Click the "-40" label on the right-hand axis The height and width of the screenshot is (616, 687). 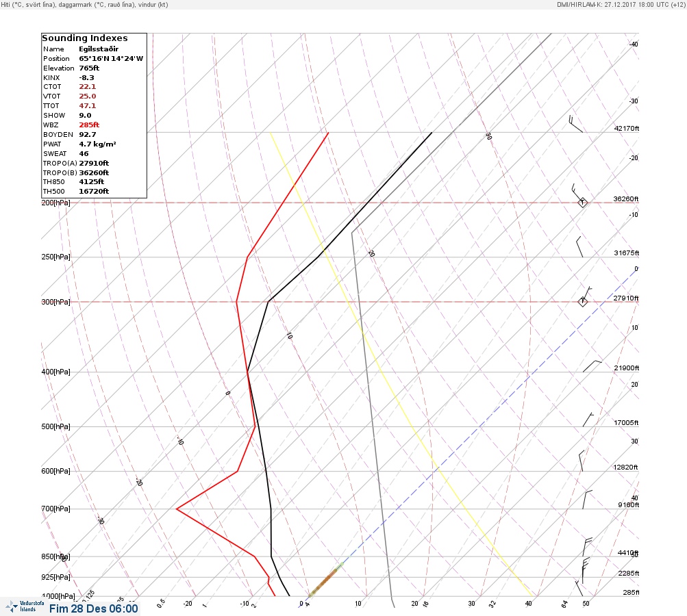click(x=634, y=44)
